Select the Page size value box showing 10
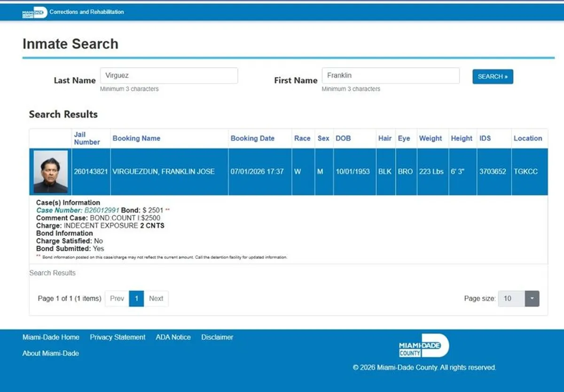 511,298
